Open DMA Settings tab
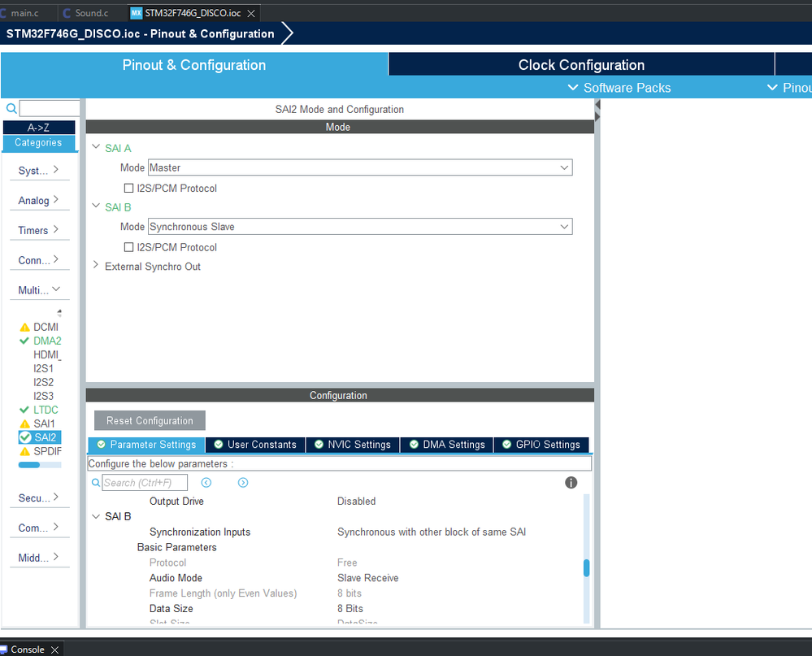This screenshot has height=656, width=812. [x=447, y=445]
